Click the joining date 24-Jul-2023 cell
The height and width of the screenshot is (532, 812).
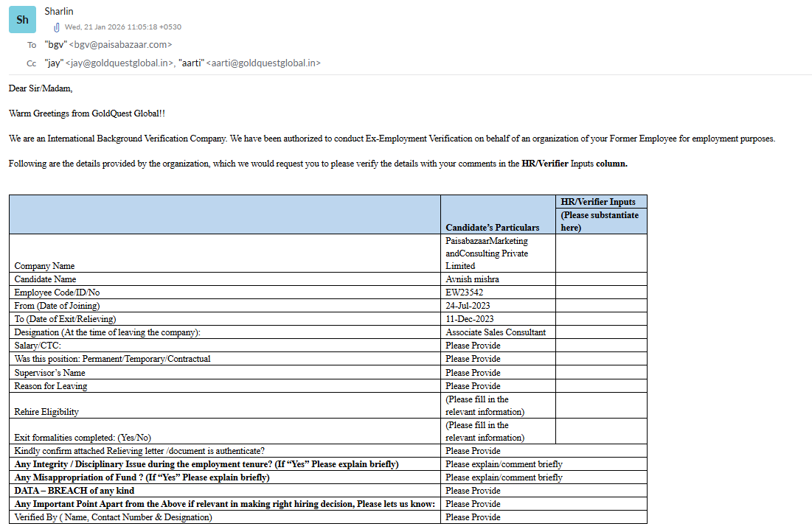(468, 306)
